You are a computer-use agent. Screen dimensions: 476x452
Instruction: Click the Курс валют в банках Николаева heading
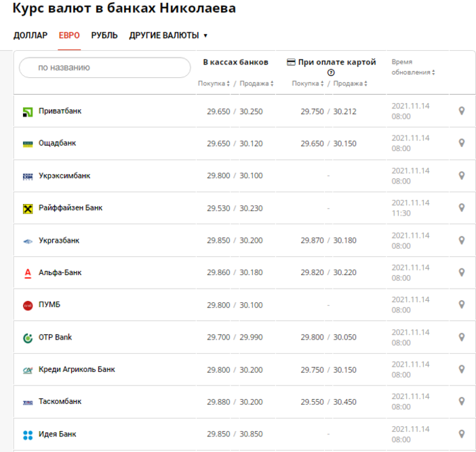[124, 8]
